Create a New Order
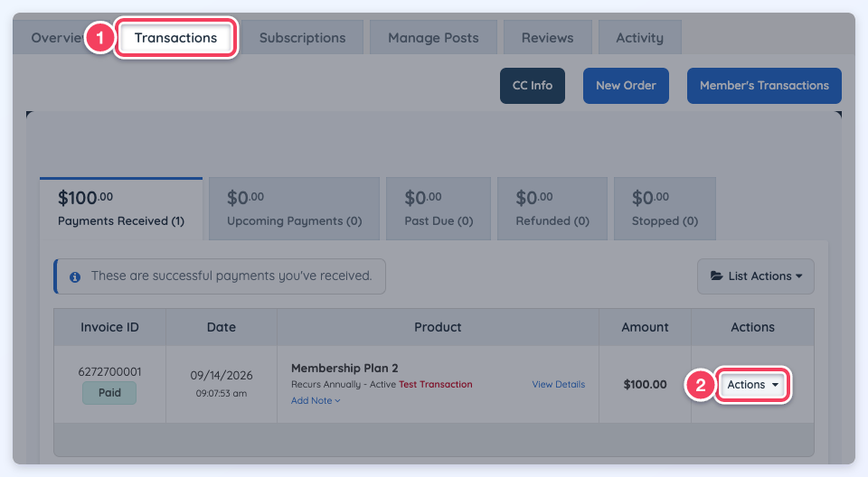The width and height of the screenshot is (868, 477). pos(626,86)
